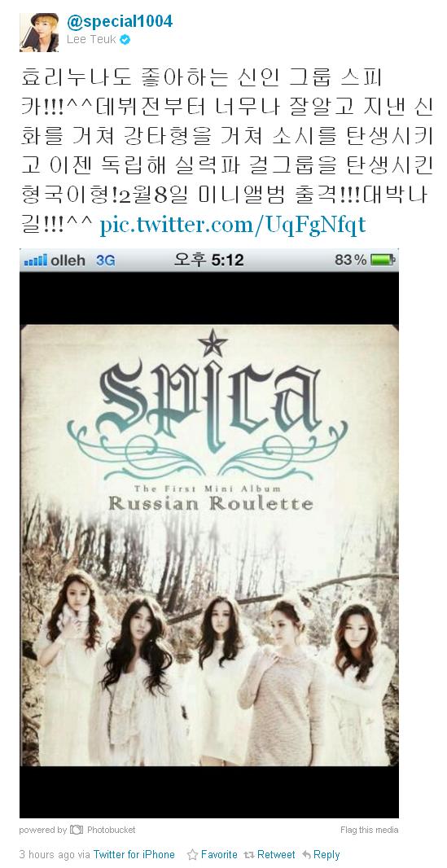This screenshot has width=447, height=868.
Task: Click the green battery icon in phone status bar
Action: click(x=382, y=260)
